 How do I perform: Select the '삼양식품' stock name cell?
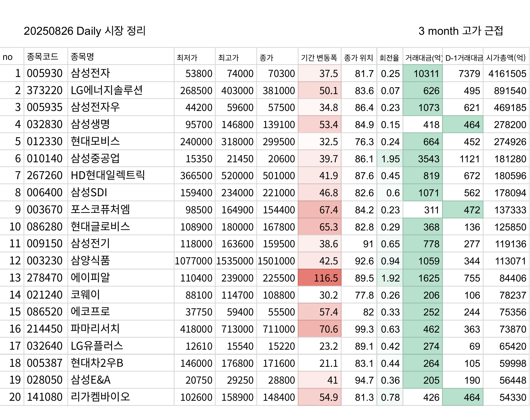click(x=121, y=261)
